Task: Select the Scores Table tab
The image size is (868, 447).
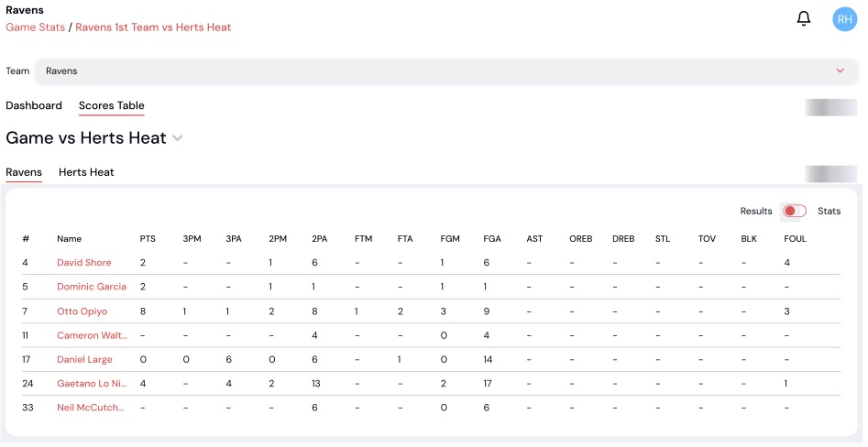Action: click(x=111, y=105)
